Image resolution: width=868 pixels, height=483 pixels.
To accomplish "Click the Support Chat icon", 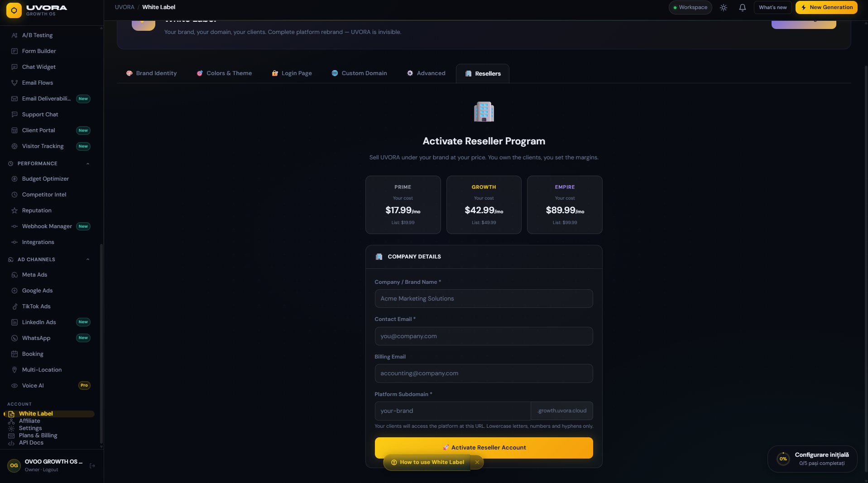I will (14, 115).
